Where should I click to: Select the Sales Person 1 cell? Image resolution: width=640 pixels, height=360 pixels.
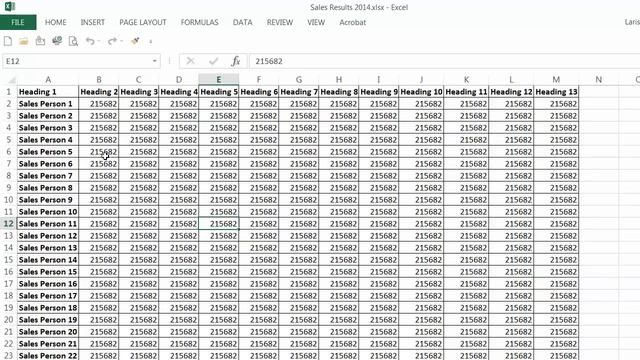coord(48,104)
